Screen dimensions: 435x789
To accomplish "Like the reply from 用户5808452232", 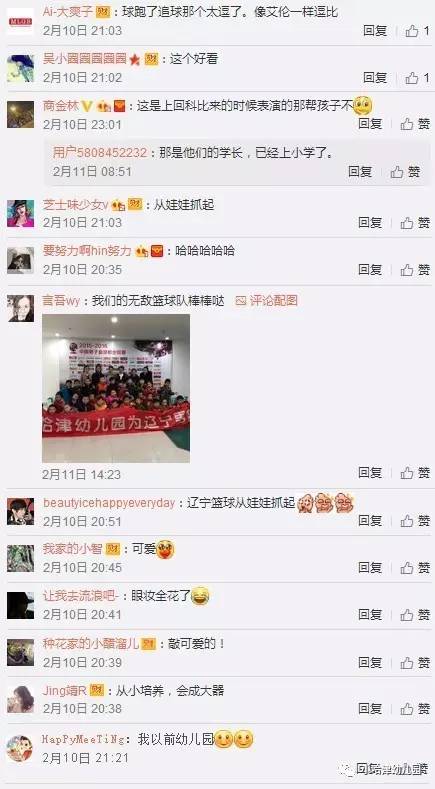I will coord(405,172).
